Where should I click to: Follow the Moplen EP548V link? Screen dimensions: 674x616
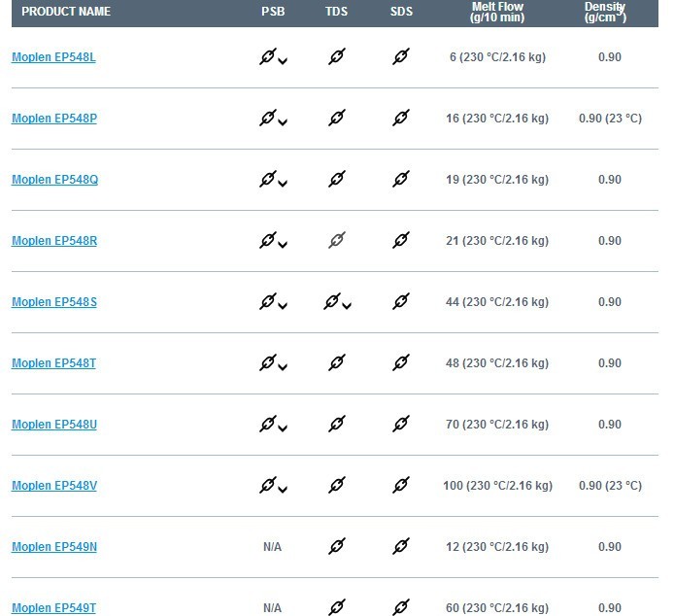point(54,485)
